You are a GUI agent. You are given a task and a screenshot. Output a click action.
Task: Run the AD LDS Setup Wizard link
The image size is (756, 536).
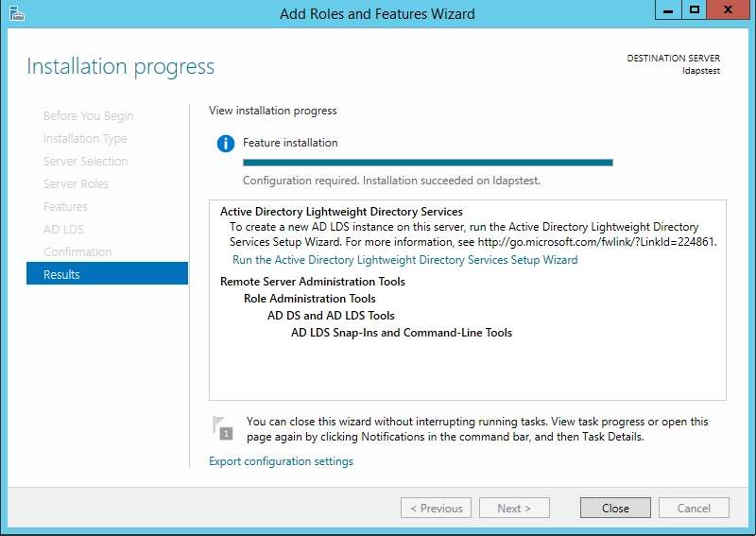[405, 260]
